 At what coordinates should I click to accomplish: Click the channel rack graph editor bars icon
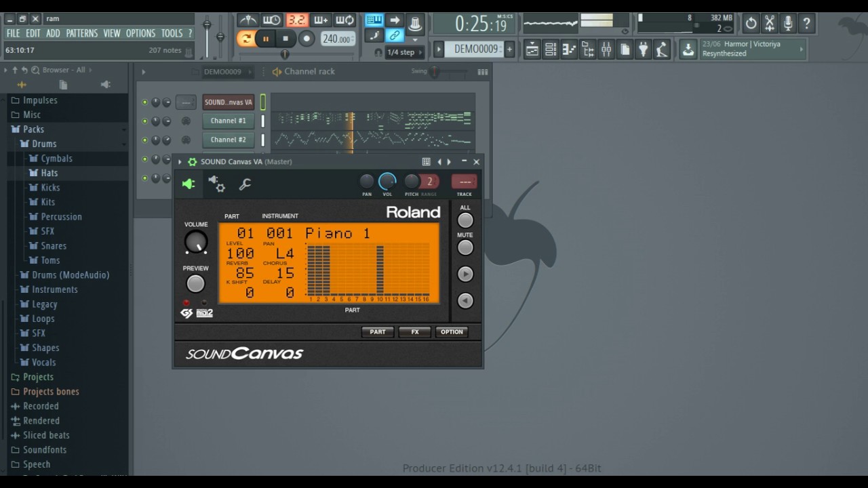tap(483, 72)
